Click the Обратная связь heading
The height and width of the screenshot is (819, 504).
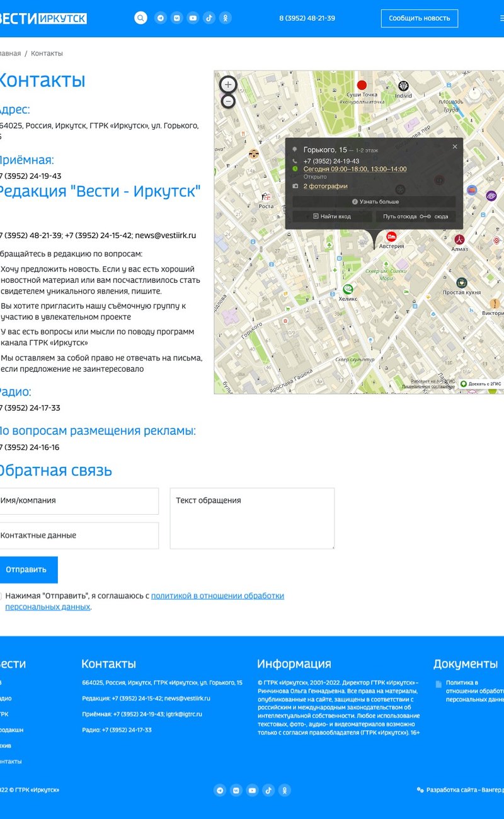(x=55, y=471)
